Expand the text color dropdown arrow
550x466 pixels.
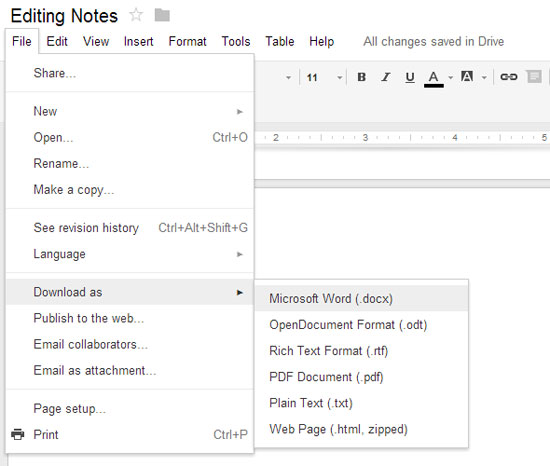coord(450,77)
